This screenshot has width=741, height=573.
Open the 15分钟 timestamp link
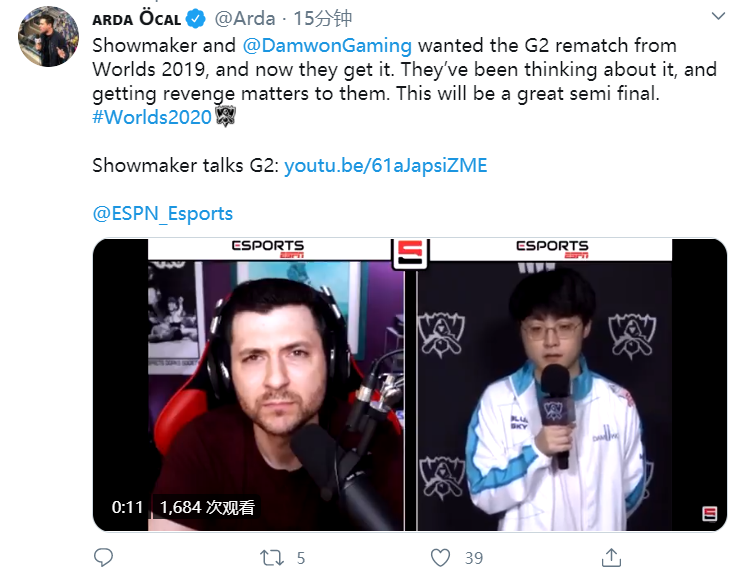tap(323, 18)
